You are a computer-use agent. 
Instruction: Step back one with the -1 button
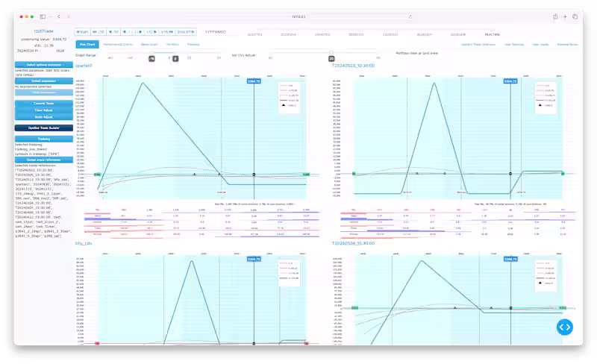pos(126,32)
